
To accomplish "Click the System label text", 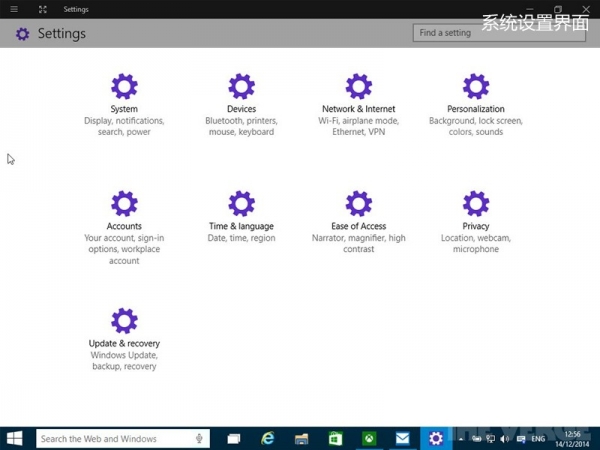I will (124, 109).
